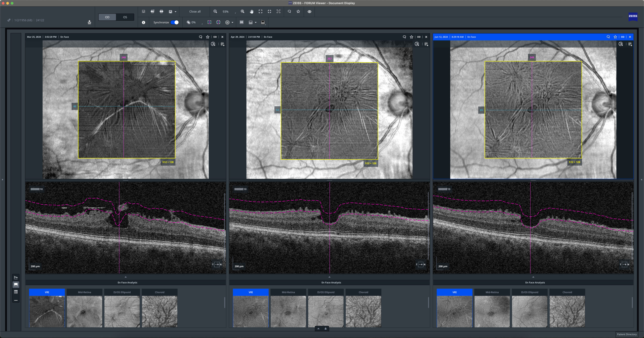
Task: Open the save options dropdown arrow
Action: click(x=175, y=12)
